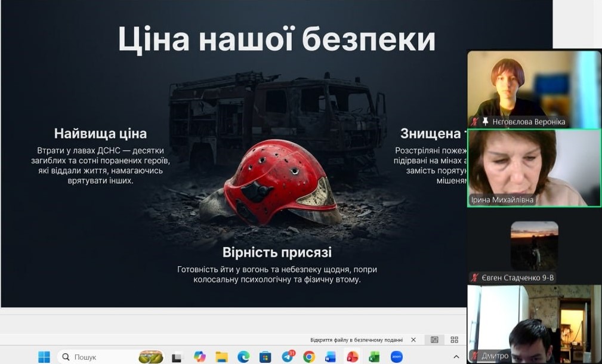
Task: Switch to the Word taskbar icon
Action: tap(330, 357)
